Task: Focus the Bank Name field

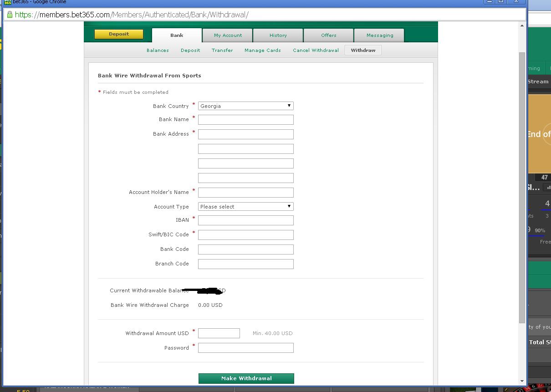Action: [246, 120]
